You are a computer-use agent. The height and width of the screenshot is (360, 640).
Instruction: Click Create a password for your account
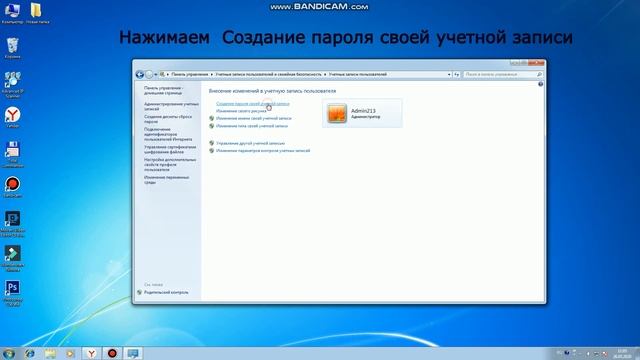(x=253, y=104)
